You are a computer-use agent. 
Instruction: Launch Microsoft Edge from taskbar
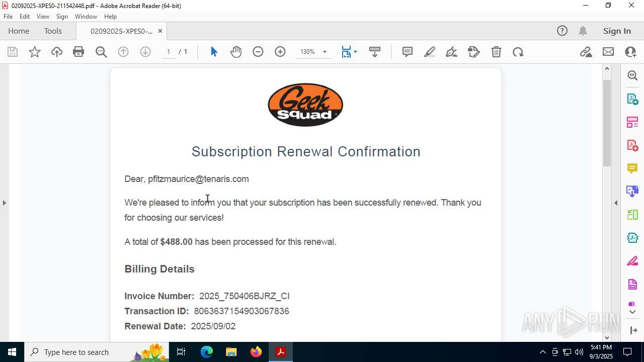207,352
